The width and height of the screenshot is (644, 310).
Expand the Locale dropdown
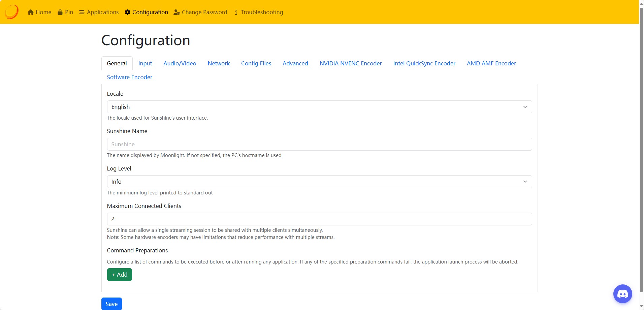(319, 107)
